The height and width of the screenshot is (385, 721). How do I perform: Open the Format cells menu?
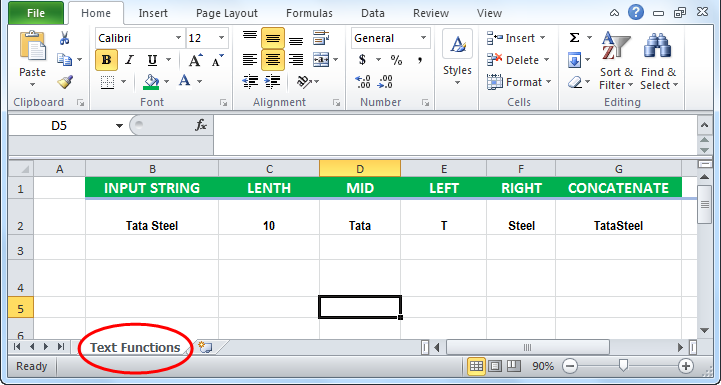(519, 82)
